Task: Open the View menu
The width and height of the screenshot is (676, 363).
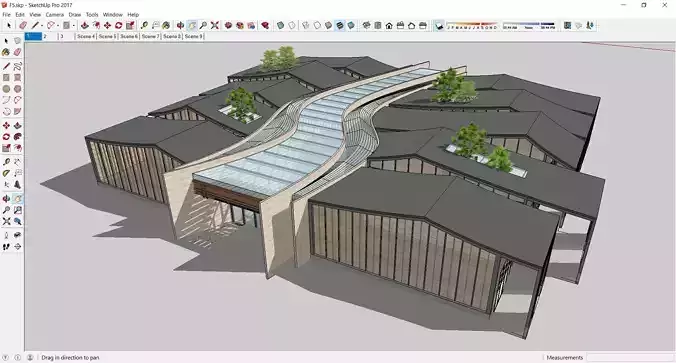Action: [x=35, y=14]
